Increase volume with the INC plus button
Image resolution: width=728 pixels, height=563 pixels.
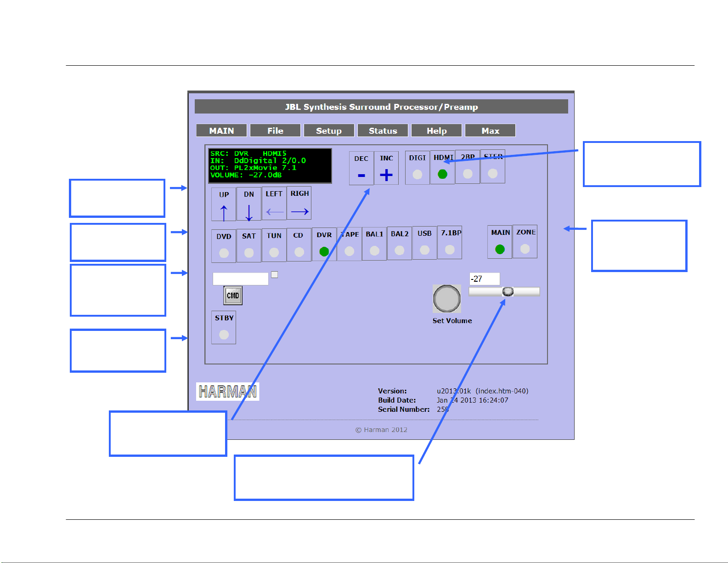click(x=386, y=168)
